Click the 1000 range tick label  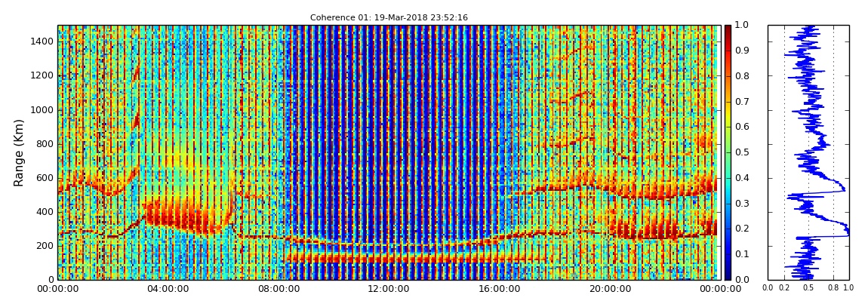pos(42,109)
